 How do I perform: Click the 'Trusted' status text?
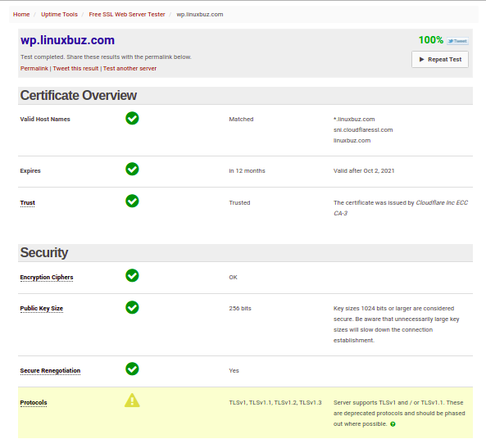[x=239, y=203]
